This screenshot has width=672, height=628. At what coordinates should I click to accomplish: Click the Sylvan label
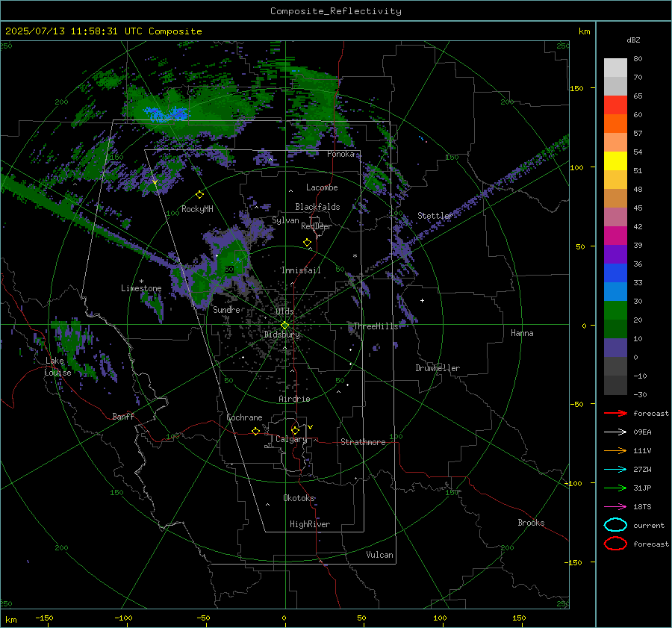click(285, 220)
